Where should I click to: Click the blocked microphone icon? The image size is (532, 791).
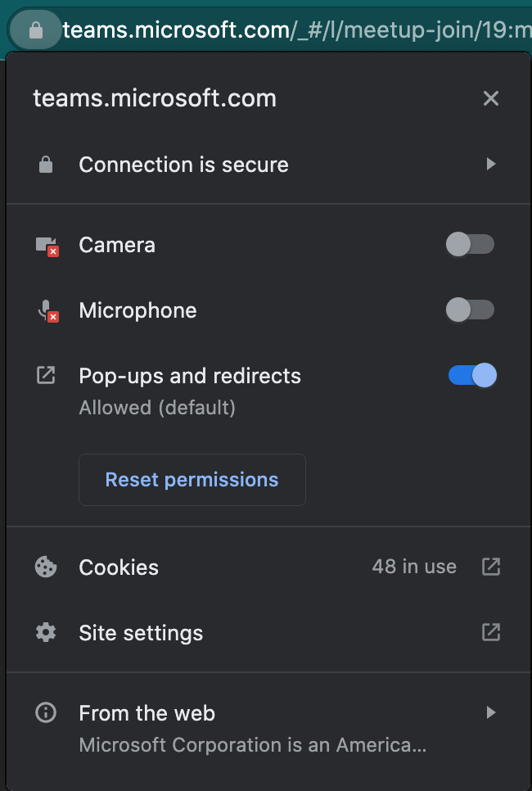click(47, 311)
